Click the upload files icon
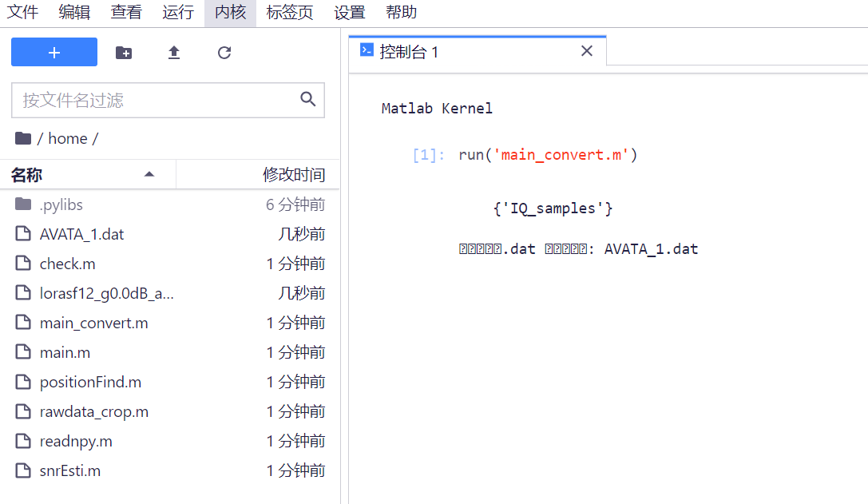This screenshot has width=868, height=504. click(174, 53)
